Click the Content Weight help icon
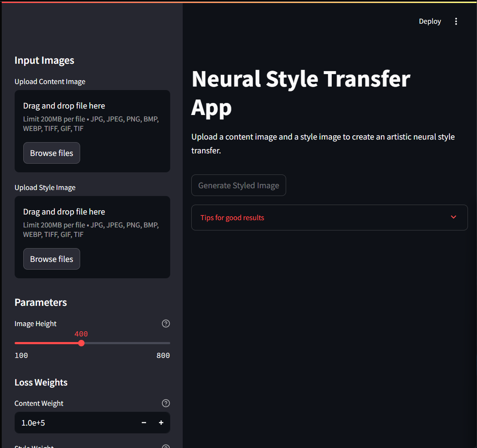477x448 pixels. point(165,403)
